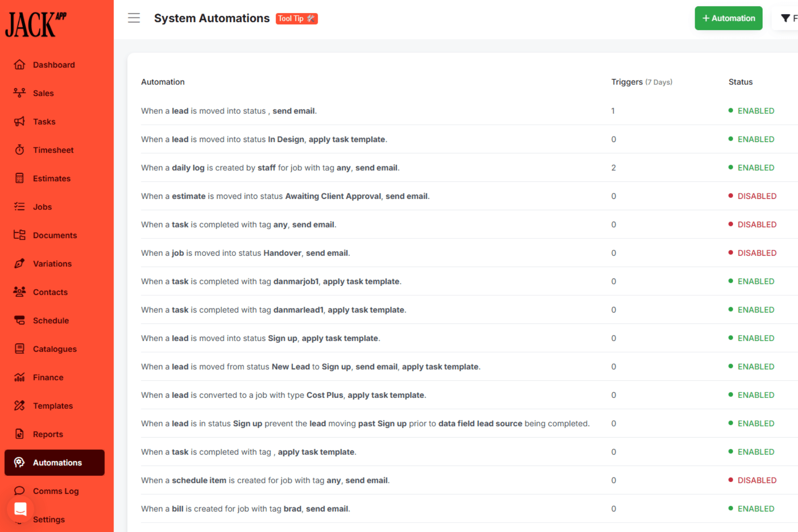The height and width of the screenshot is (532, 798).
Task: Open the chat support widget icon
Action: point(20,509)
